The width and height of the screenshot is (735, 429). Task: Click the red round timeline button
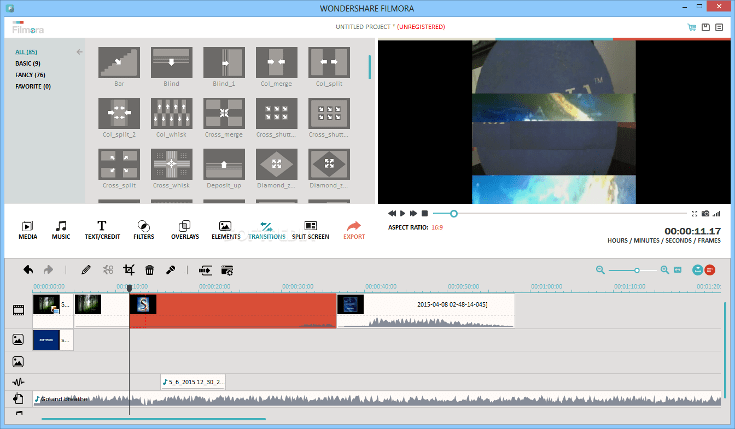[710, 270]
